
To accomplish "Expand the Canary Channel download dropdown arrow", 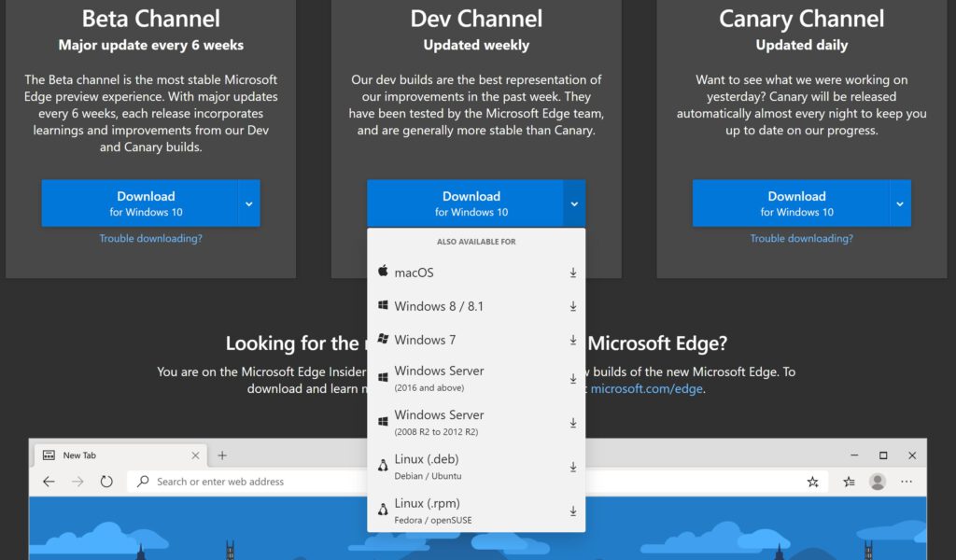I will tap(900, 203).
